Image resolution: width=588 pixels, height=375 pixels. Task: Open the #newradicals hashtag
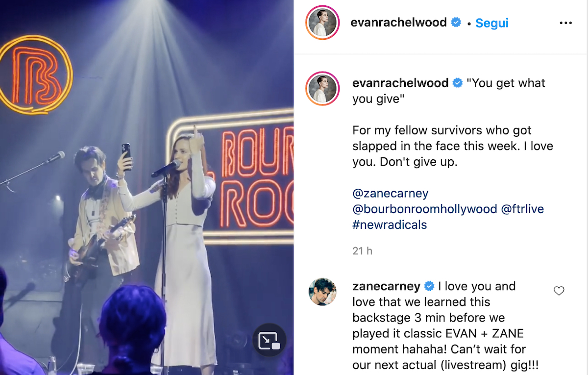(x=390, y=225)
